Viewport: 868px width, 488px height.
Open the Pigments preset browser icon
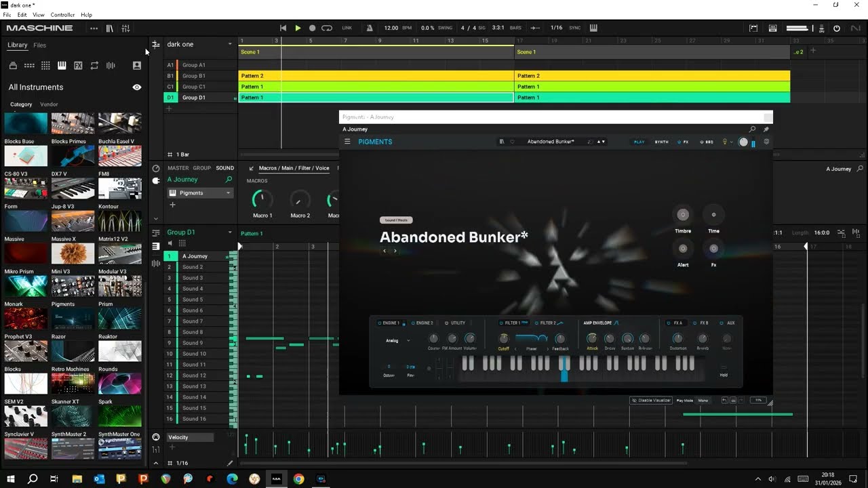(x=502, y=142)
